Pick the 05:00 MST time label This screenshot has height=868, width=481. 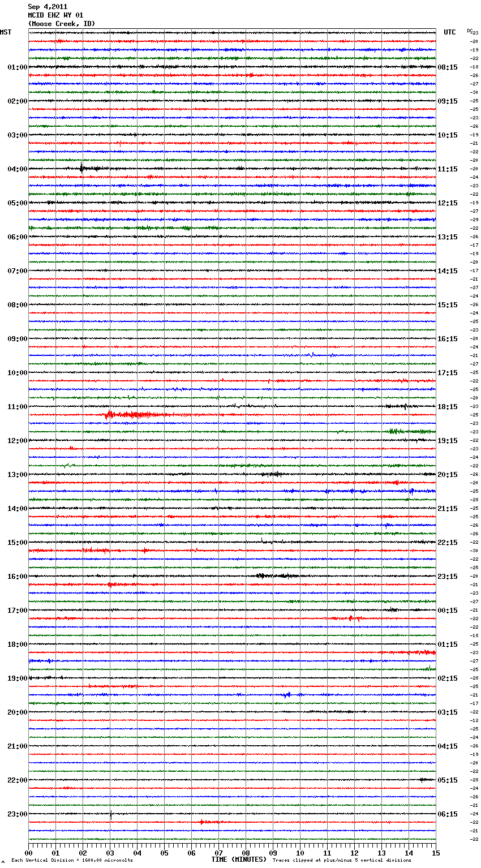coord(18,203)
